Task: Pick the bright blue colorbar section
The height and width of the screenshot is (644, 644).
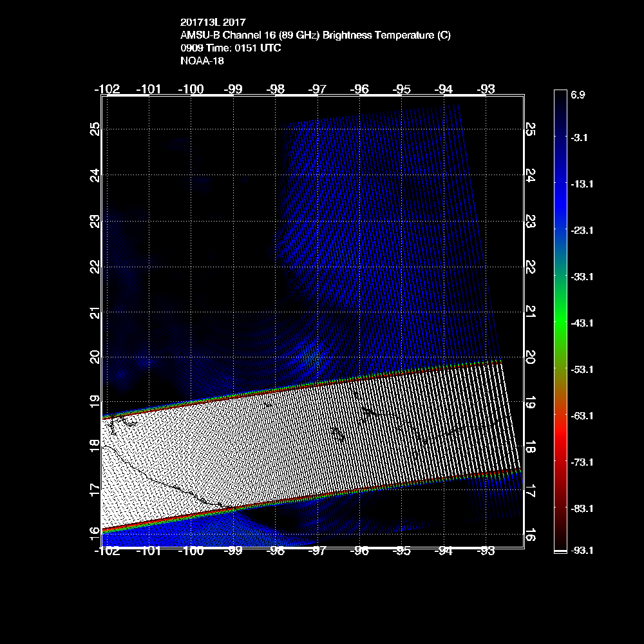Action: point(559,193)
